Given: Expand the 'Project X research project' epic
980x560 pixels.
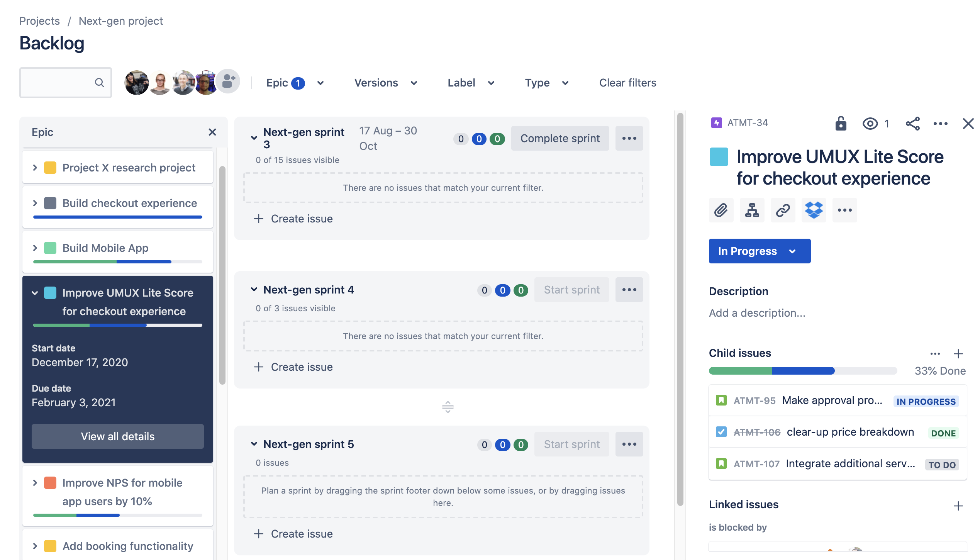Looking at the screenshot, I should pyautogui.click(x=34, y=167).
